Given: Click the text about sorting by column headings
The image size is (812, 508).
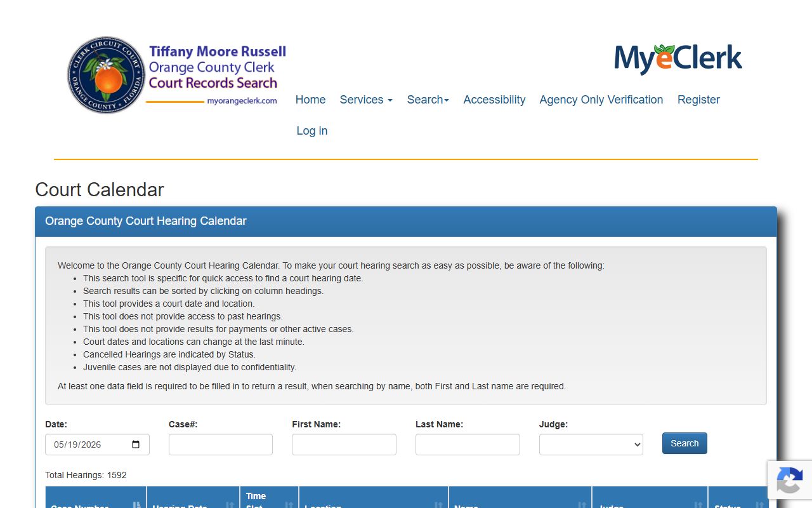Looking at the screenshot, I should pyautogui.click(x=203, y=291).
